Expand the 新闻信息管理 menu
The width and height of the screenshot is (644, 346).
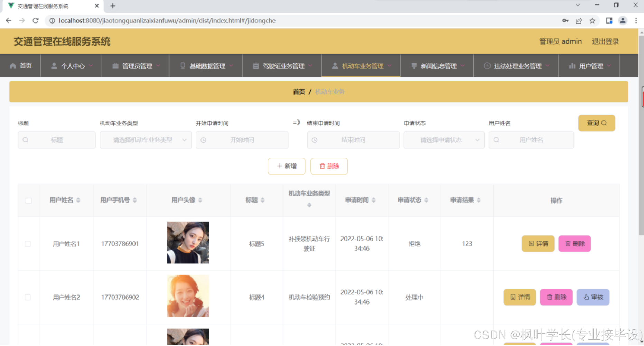click(x=437, y=66)
